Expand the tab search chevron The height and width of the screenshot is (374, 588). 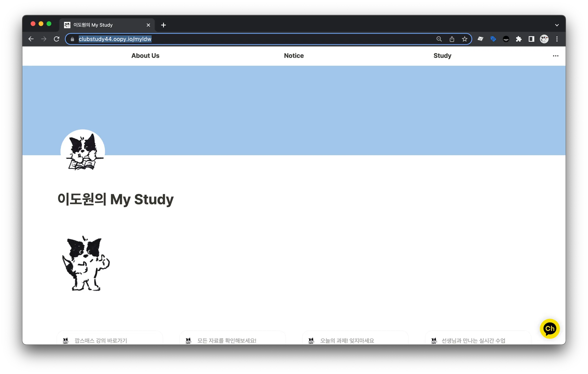557,25
